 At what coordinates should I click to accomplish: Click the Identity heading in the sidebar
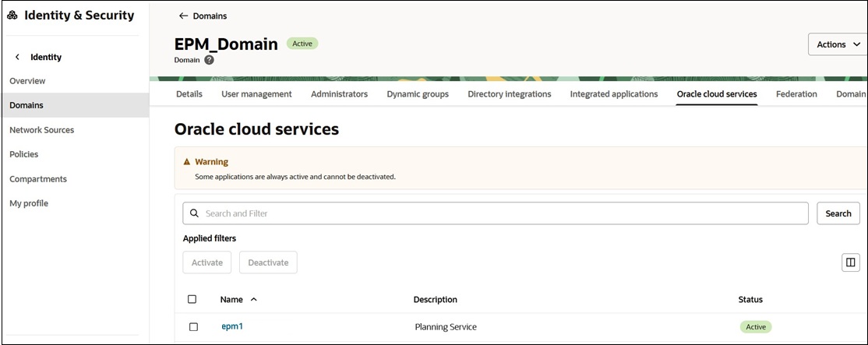[x=46, y=57]
